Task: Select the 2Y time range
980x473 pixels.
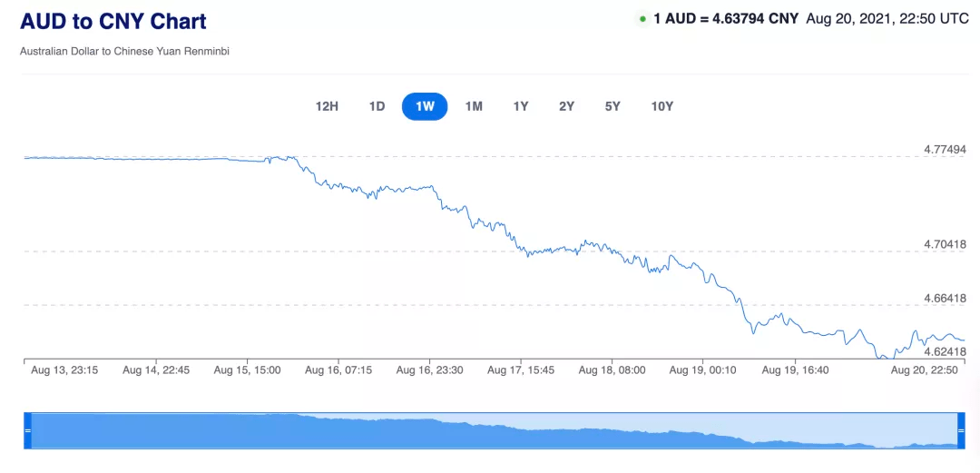Action: [567, 106]
